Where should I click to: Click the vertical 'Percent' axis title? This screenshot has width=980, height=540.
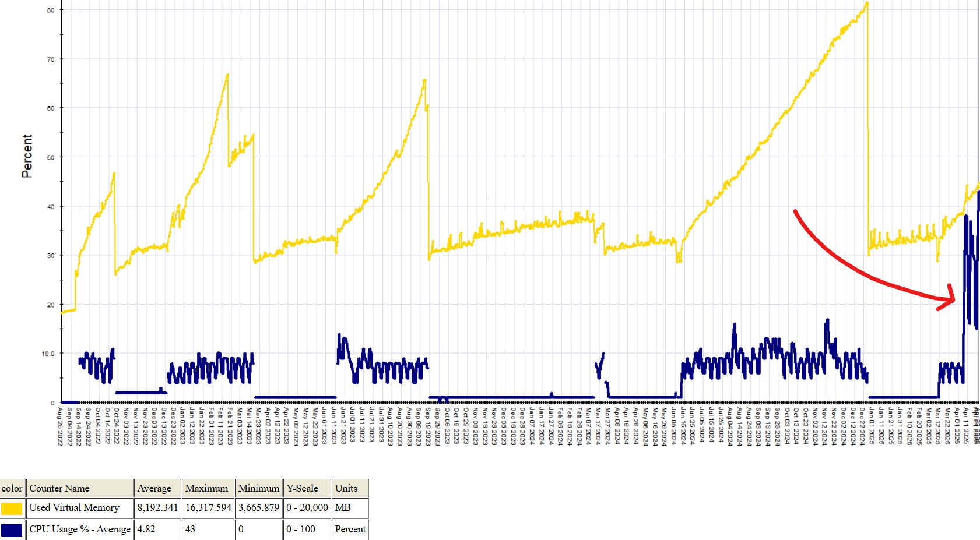click(27, 156)
